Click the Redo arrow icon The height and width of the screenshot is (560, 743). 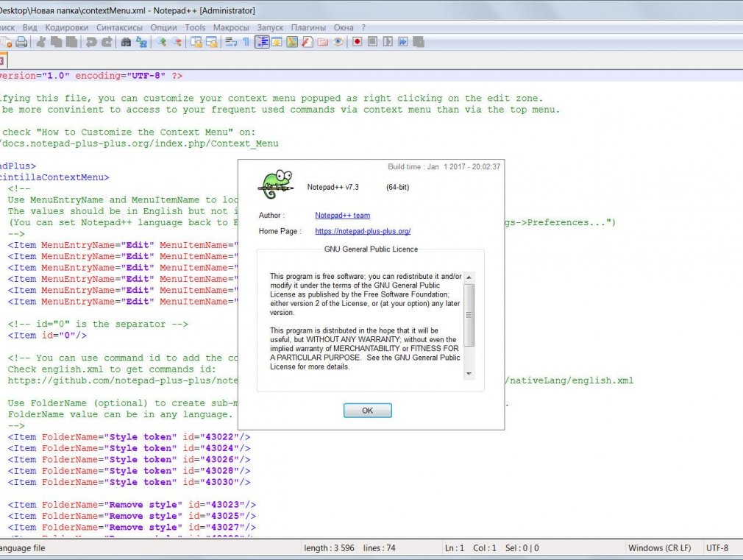pyautogui.click(x=107, y=42)
